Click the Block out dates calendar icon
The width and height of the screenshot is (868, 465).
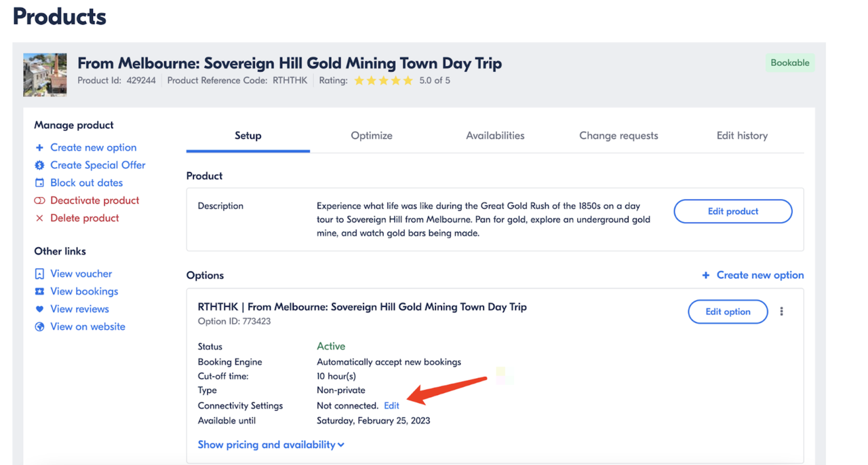click(39, 183)
